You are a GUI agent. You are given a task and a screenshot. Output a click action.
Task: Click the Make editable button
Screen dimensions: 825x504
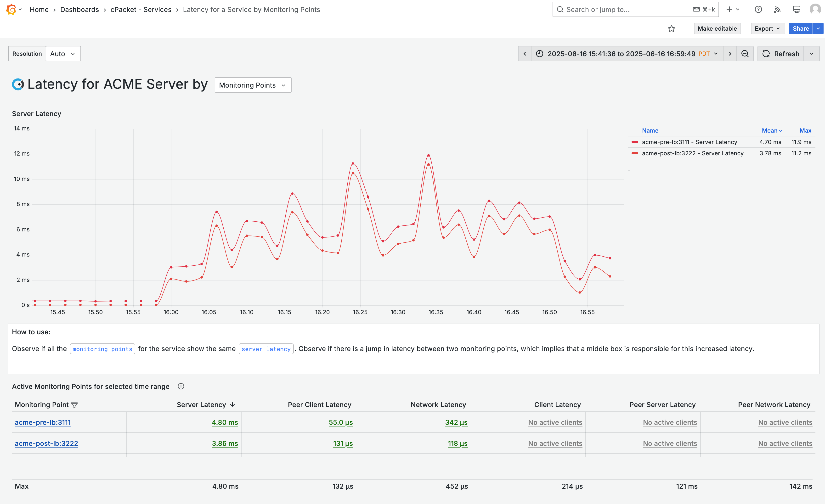tap(717, 29)
